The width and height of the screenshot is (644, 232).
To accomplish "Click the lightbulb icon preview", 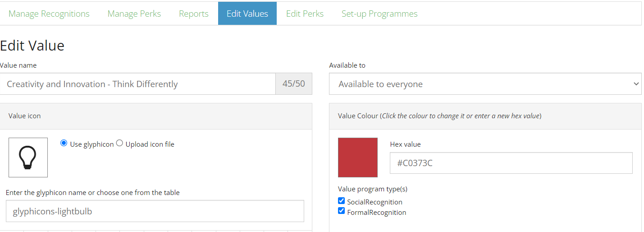I will 28,158.
